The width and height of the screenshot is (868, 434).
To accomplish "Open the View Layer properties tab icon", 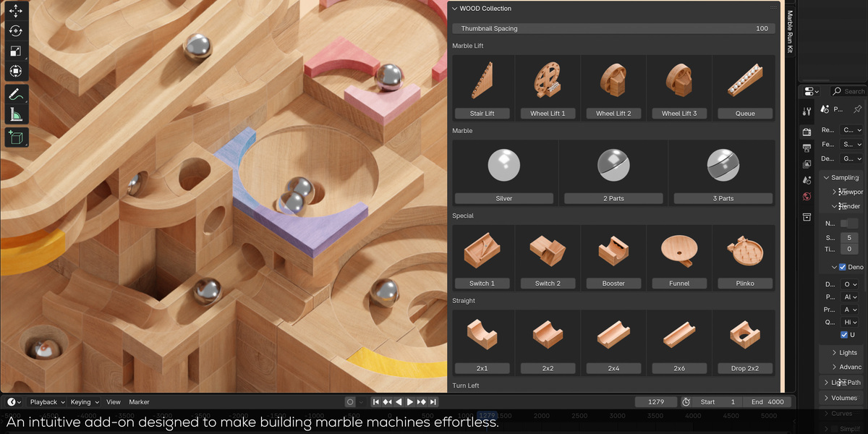I will [807, 164].
